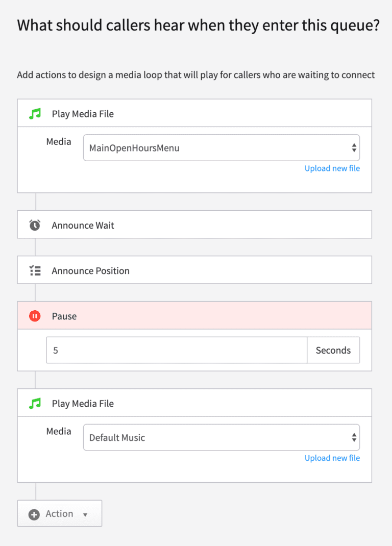Click the music note icon on the Default Music block
The width and height of the screenshot is (392, 546).
(35, 403)
